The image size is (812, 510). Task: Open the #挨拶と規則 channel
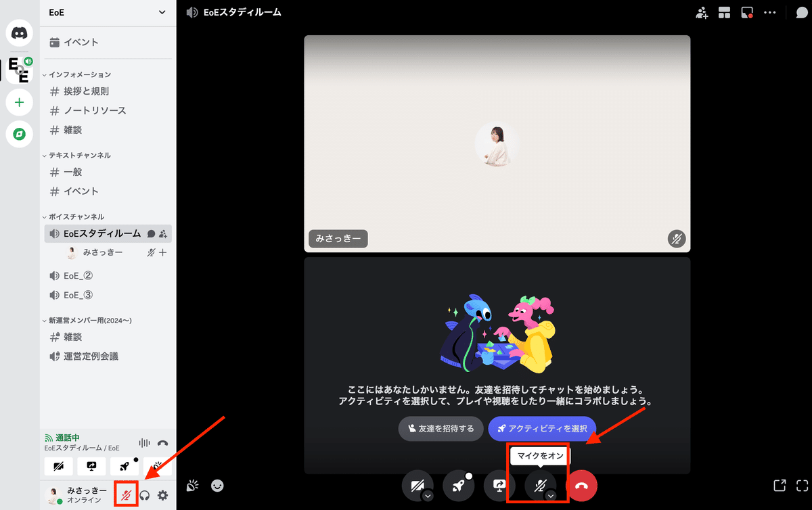coord(108,91)
